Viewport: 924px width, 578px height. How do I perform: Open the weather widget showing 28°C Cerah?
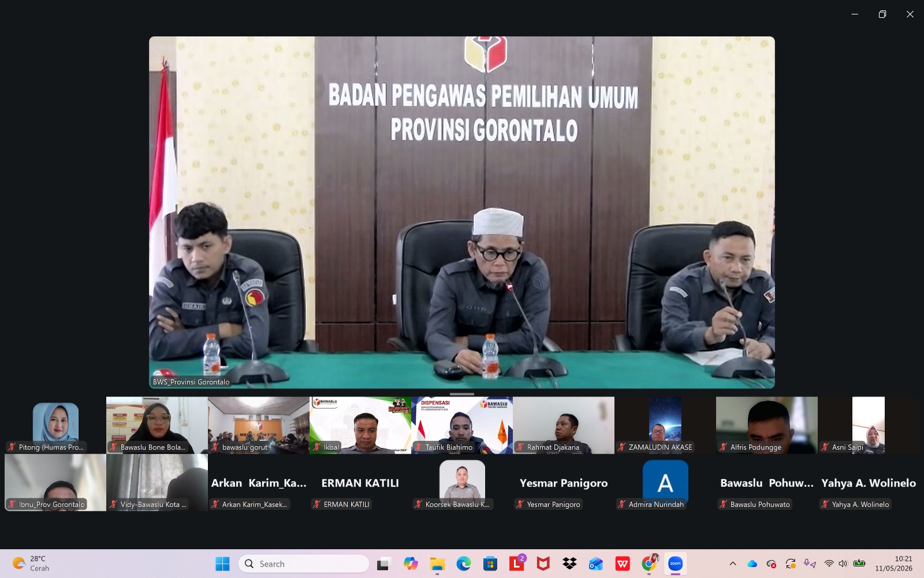[31, 564]
